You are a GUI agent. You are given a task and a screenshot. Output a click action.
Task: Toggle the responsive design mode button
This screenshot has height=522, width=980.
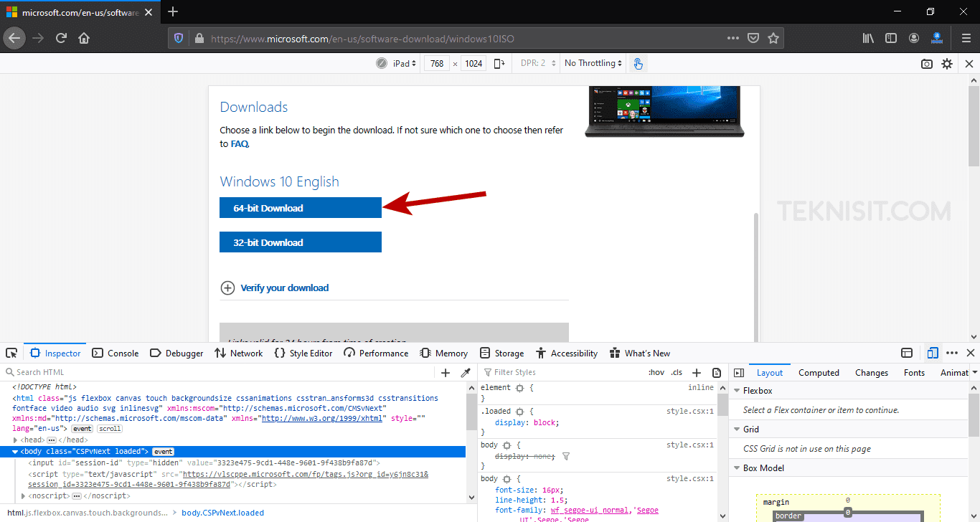tap(933, 353)
